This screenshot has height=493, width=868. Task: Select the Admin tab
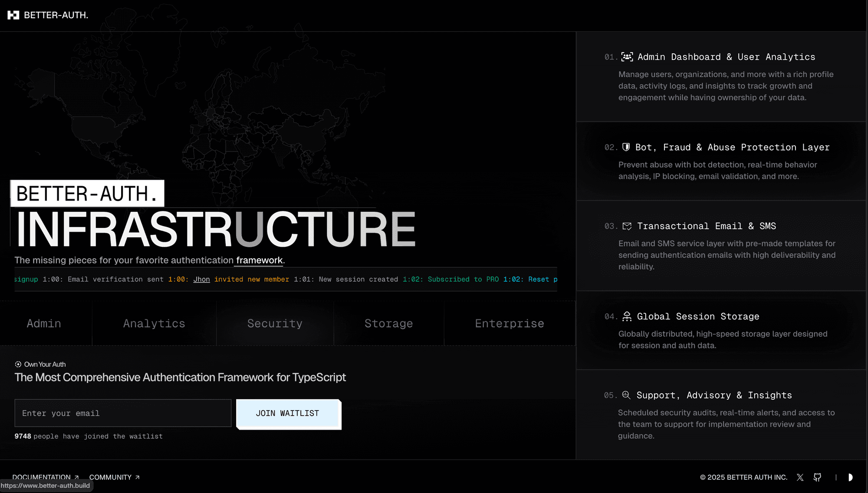[x=44, y=323]
